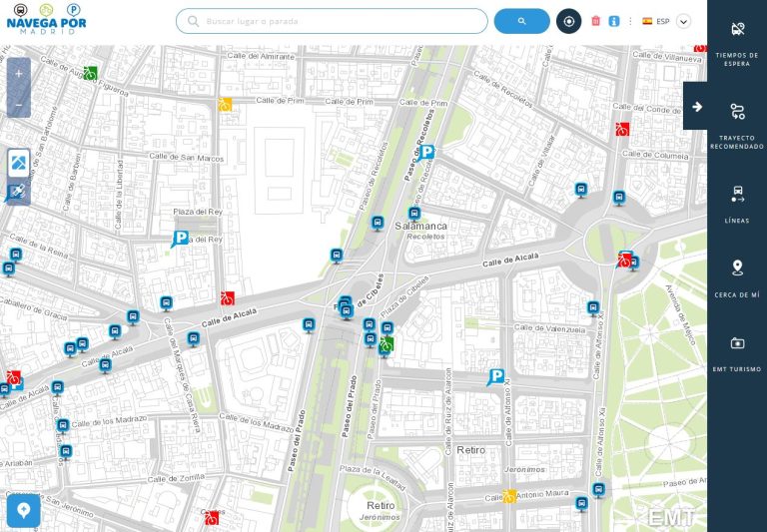Toggle the satellite imagery layer

click(19, 192)
